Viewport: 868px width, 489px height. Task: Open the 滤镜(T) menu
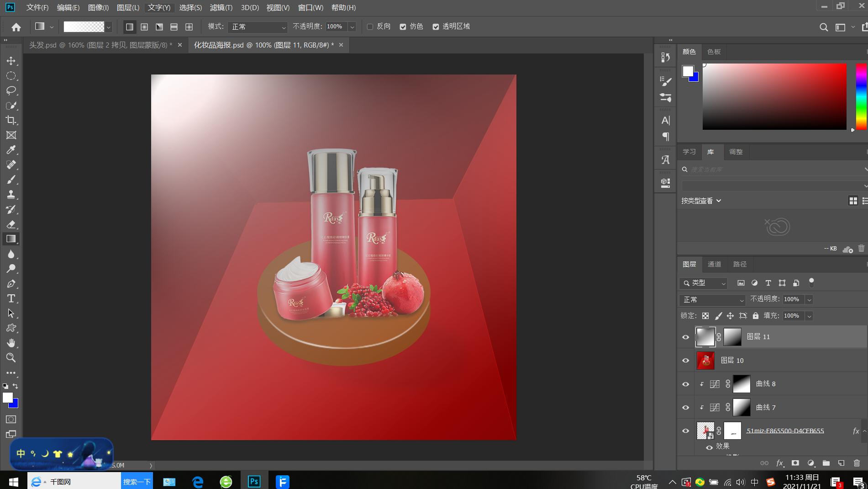pos(221,8)
